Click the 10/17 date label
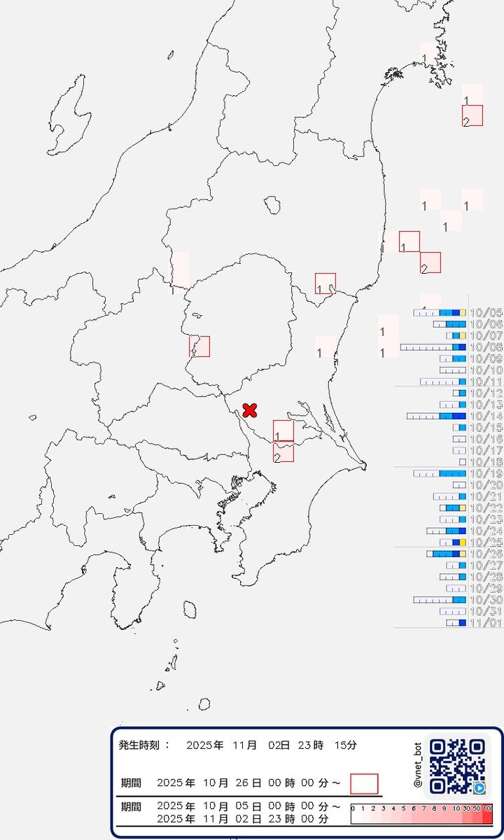This screenshot has height=840, width=504. 486,450
